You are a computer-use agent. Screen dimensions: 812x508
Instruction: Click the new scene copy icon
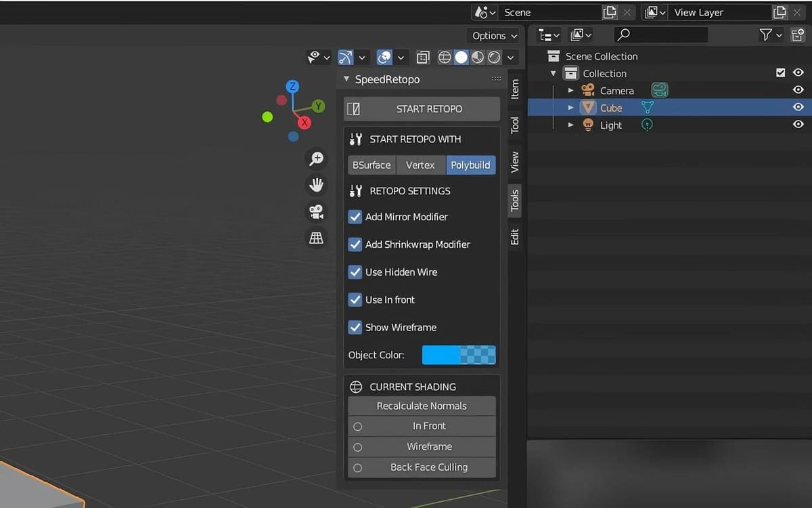click(x=610, y=12)
